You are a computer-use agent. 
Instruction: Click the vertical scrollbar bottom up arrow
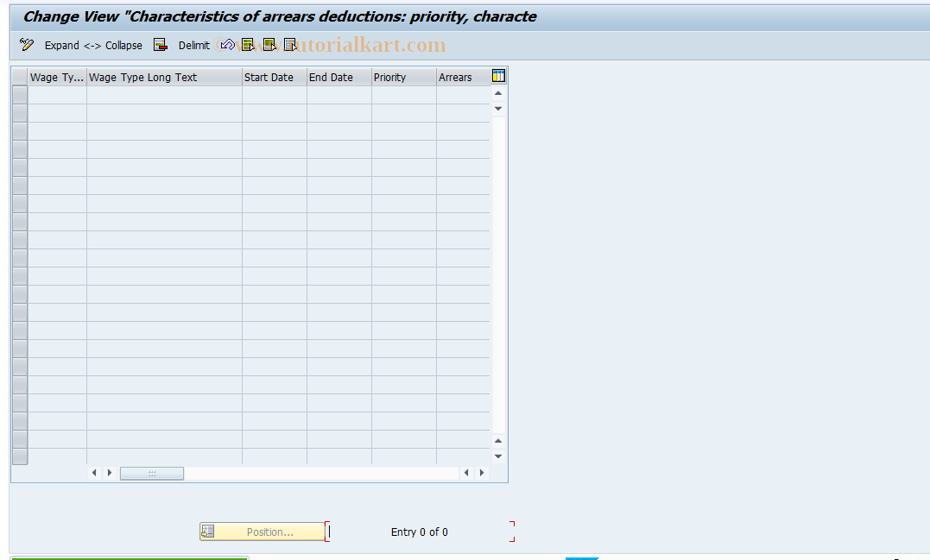[498, 441]
